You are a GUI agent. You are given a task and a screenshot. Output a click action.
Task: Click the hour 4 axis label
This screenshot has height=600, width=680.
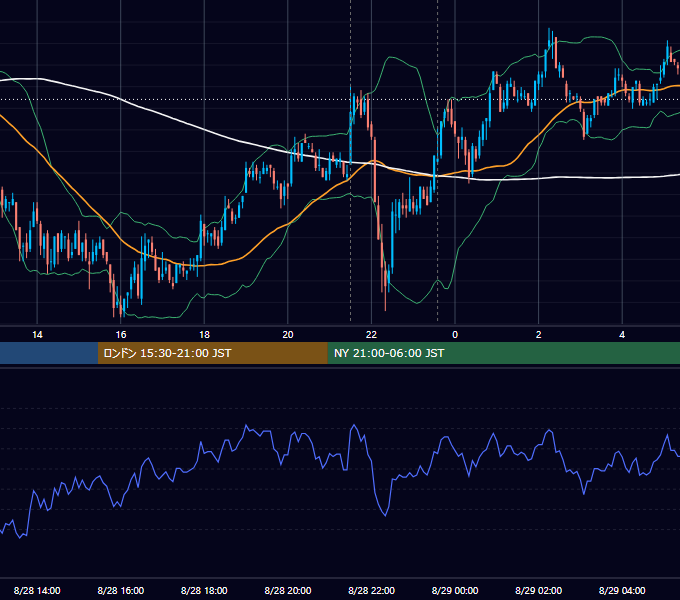(622, 335)
